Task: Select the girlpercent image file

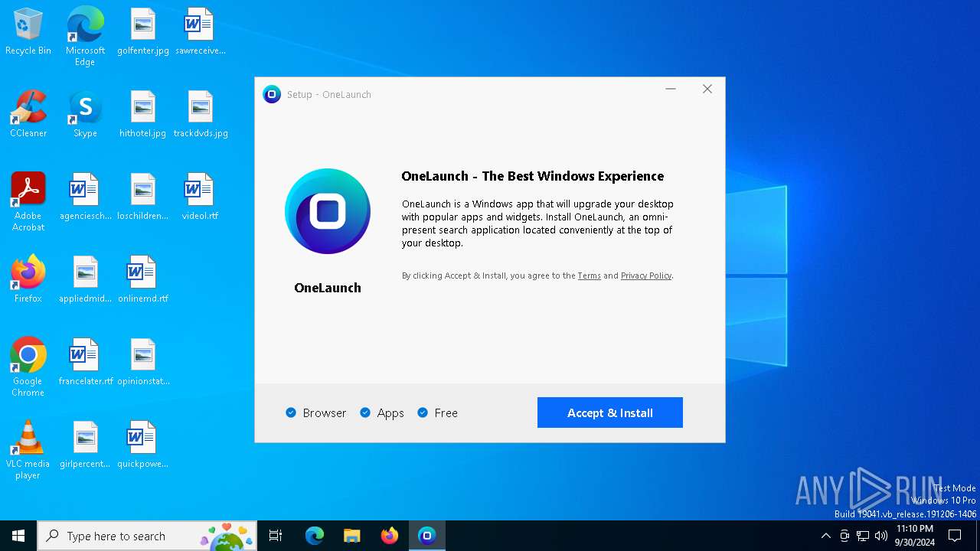Action: [x=85, y=445]
